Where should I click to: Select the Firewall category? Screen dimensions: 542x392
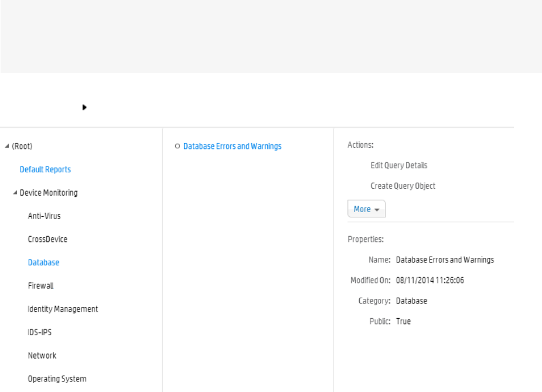[41, 286]
